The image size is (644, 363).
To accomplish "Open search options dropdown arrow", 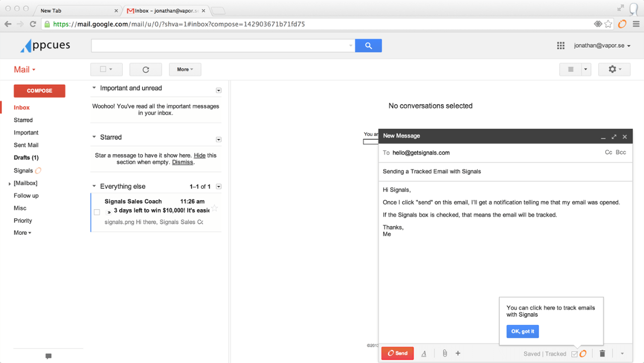I will tap(351, 46).
